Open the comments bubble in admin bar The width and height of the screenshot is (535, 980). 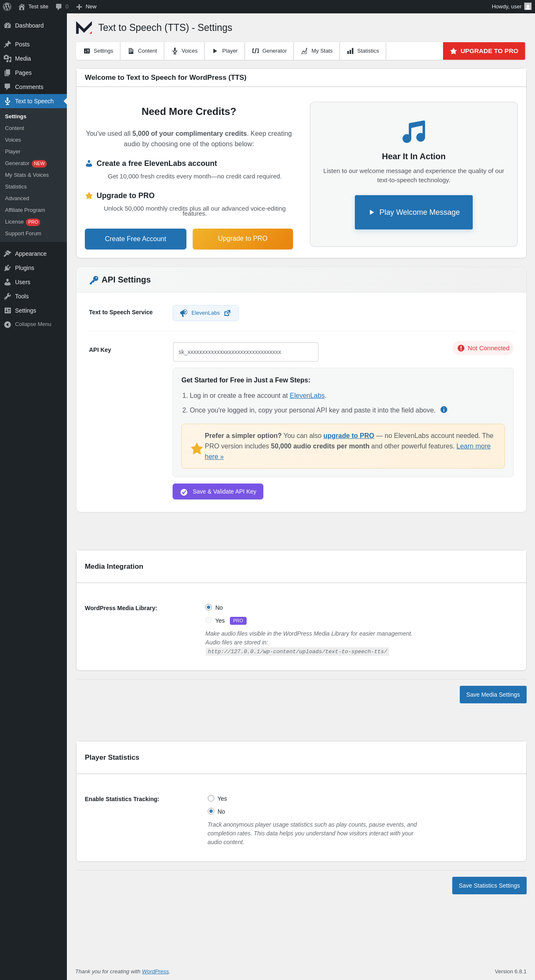(x=62, y=7)
